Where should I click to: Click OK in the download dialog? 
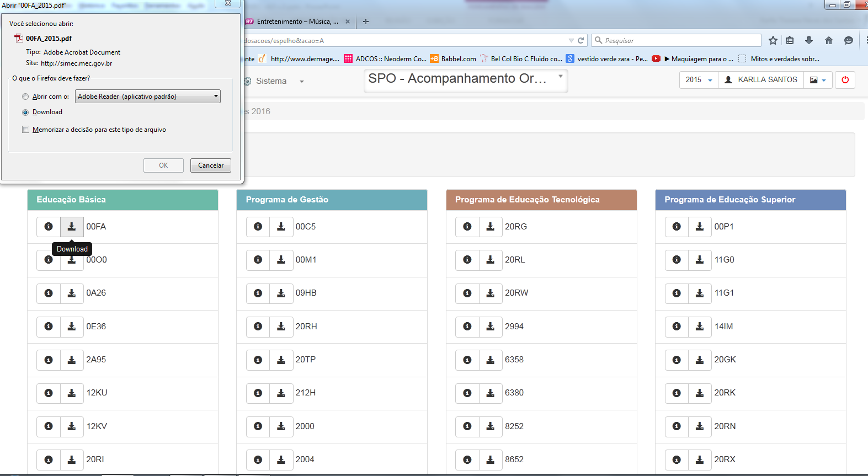(x=163, y=165)
